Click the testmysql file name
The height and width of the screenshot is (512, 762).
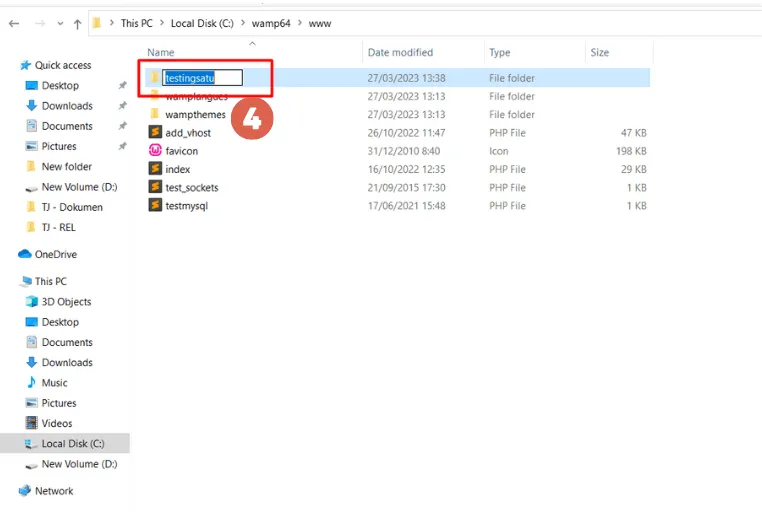[x=187, y=206]
